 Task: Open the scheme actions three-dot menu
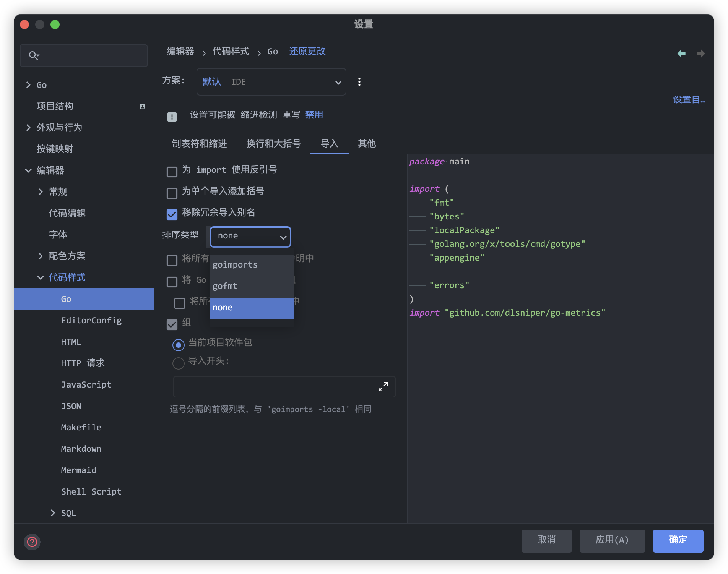(x=359, y=82)
